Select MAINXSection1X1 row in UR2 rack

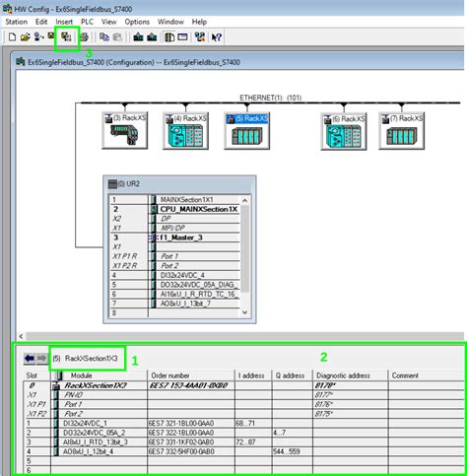(175, 200)
